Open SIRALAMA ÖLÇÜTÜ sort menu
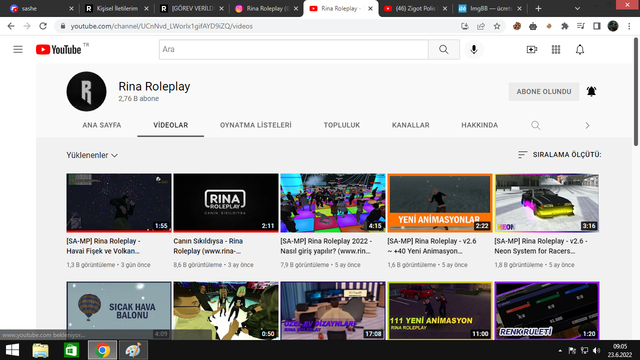Screen dimensions: 640x360 click(x=560, y=155)
